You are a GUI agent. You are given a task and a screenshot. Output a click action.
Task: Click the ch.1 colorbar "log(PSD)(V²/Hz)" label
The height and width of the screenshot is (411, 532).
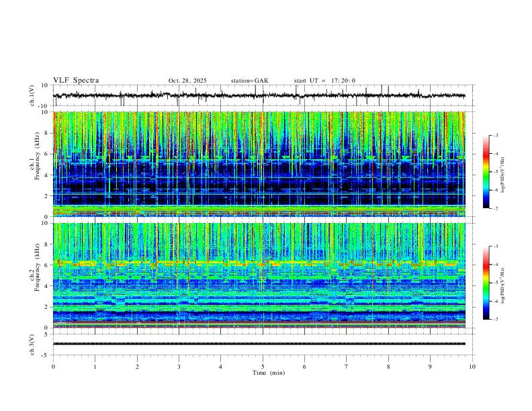(503, 175)
